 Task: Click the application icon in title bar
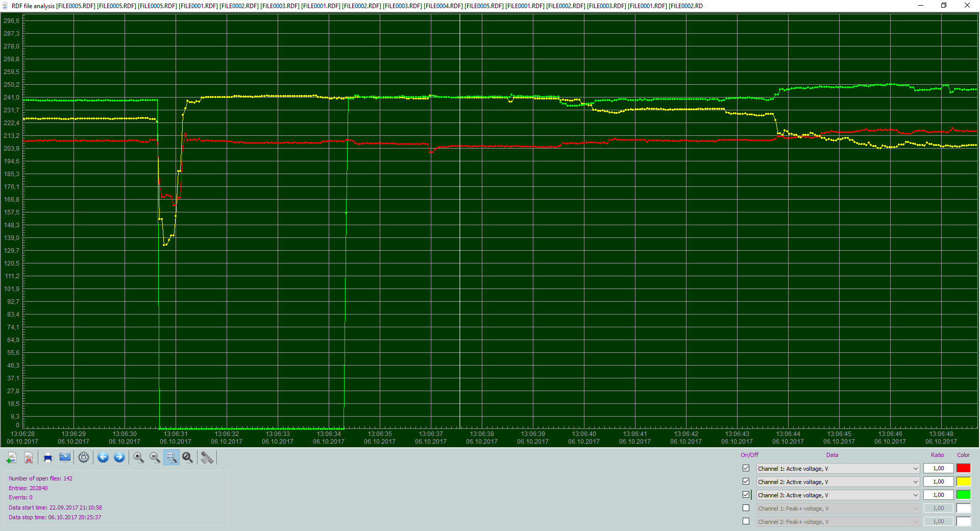tap(6, 6)
